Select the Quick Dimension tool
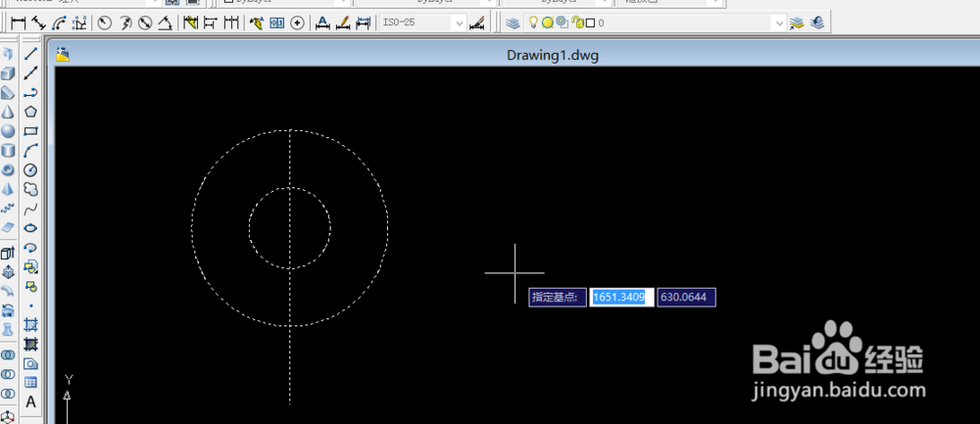 tap(190, 24)
